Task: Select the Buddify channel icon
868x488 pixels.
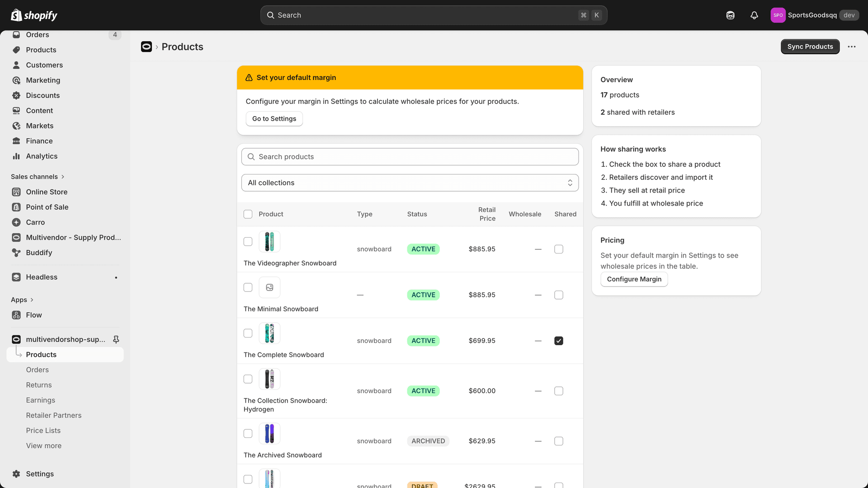Action: [16, 253]
